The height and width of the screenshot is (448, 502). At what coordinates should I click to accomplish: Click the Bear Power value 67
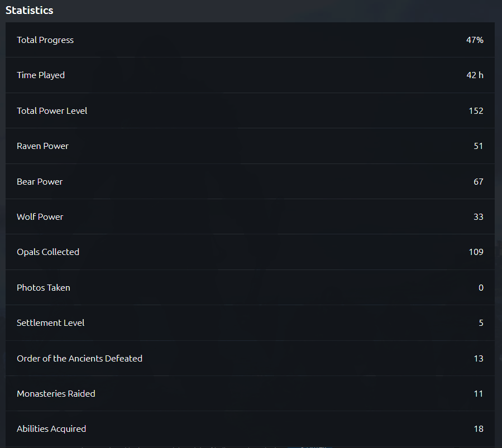click(478, 181)
